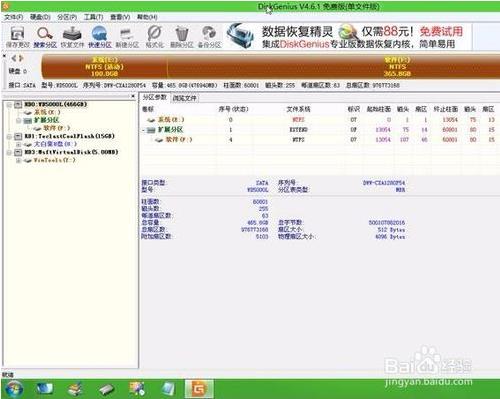The width and height of the screenshot is (500, 399).
Task: Open the gray drive taskbar icon
Action: 107,389
